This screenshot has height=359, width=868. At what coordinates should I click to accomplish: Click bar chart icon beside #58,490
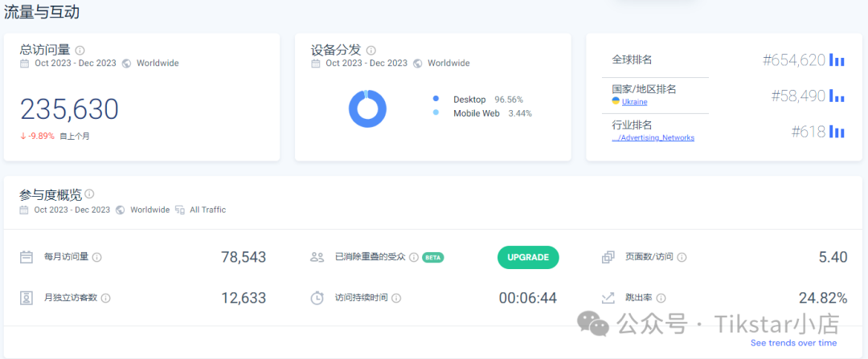pyautogui.click(x=837, y=96)
